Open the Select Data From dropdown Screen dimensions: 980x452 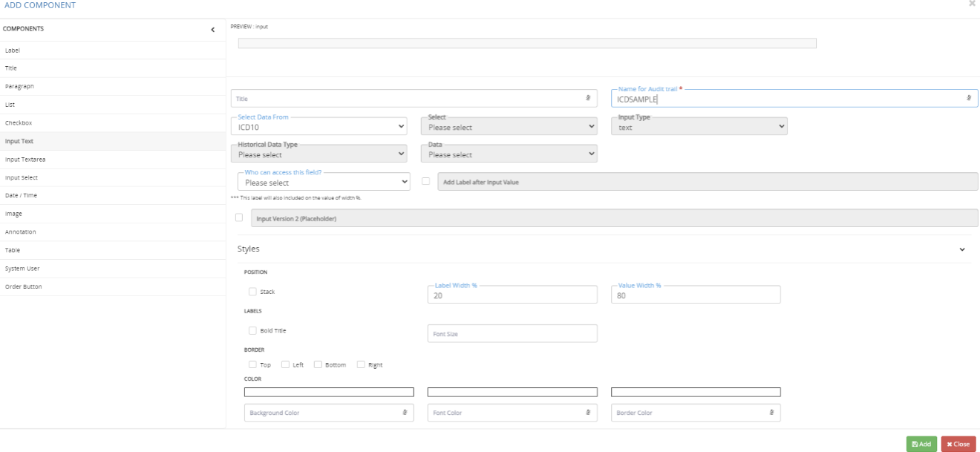[319, 127]
